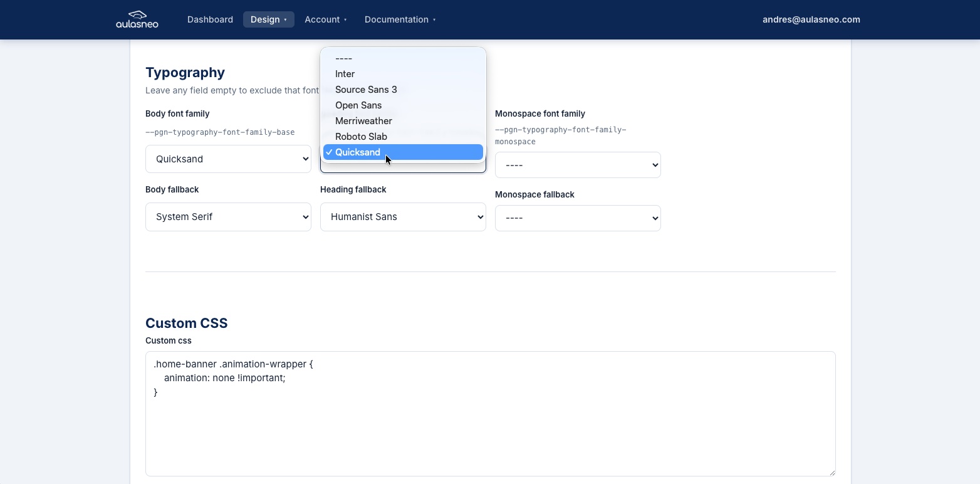980x484 pixels.
Task: Click the textarea resize handle
Action: (831, 472)
